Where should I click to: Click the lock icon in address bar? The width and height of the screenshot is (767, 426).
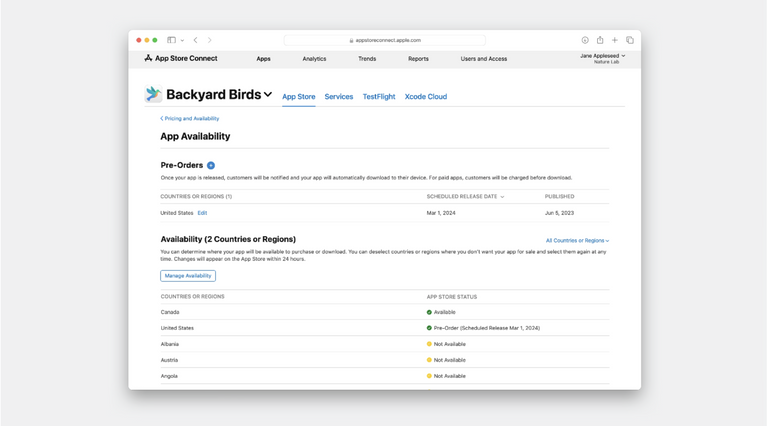pyautogui.click(x=351, y=41)
